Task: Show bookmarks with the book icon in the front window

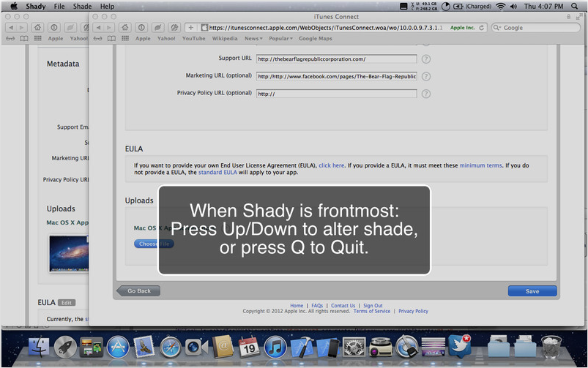Action: [111, 39]
